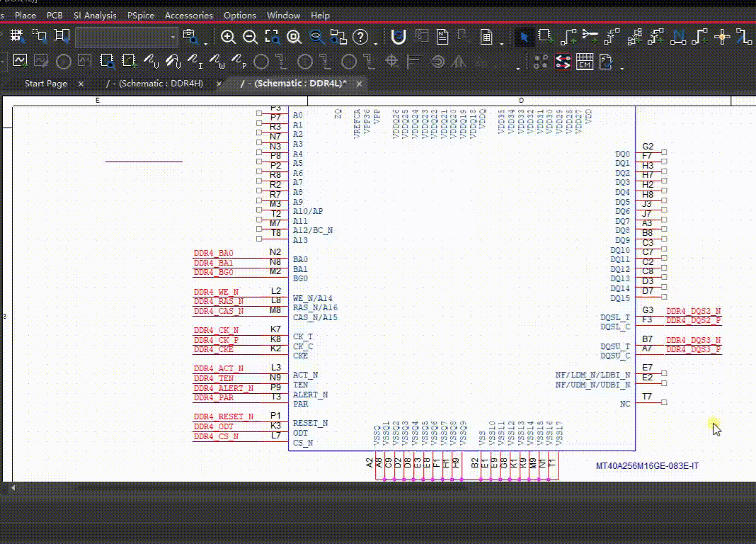Image resolution: width=756 pixels, height=544 pixels.
Task: Select the DDR4_CK_P net label
Action: point(216,340)
